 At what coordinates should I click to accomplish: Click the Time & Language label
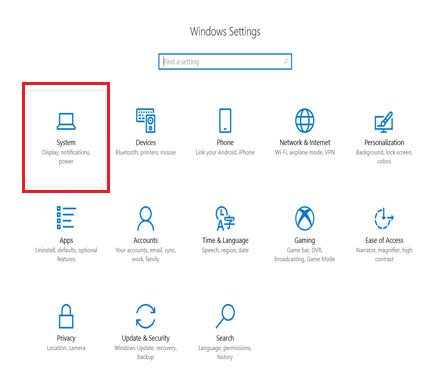[225, 240]
